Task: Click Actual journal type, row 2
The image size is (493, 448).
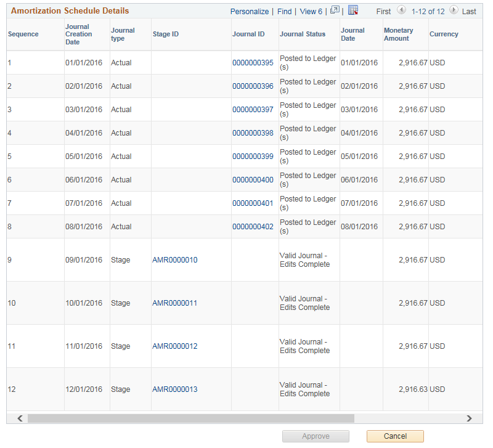Action: [x=121, y=86]
